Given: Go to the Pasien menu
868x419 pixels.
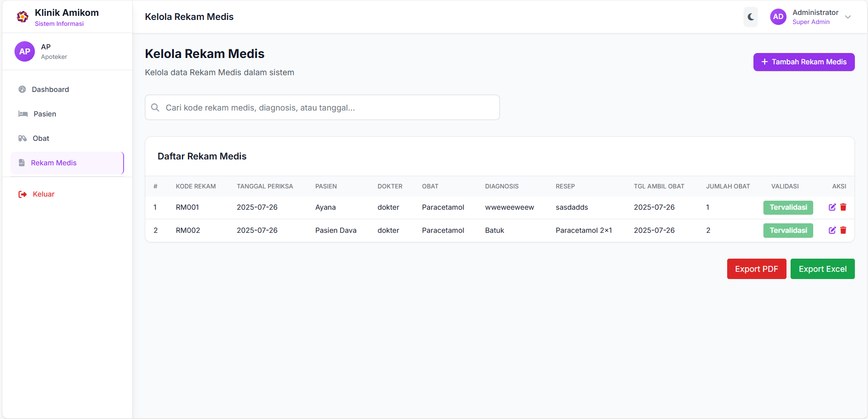Looking at the screenshot, I should [45, 114].
